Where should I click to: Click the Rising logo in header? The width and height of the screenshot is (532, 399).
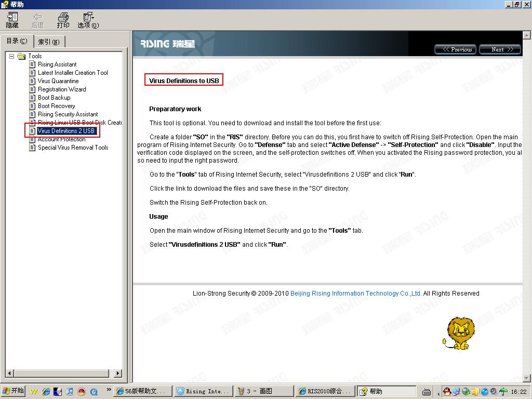click(x=168, y=44)
